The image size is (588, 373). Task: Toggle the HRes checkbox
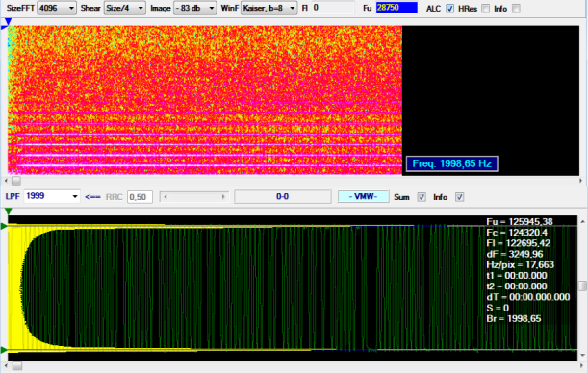point(485,9)
